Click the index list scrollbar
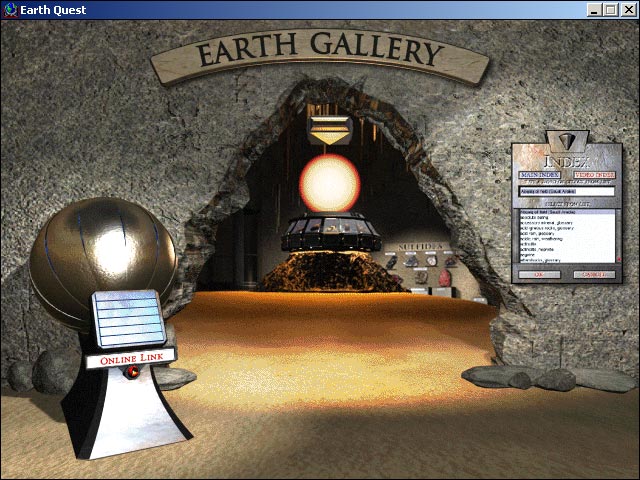Viewport: 640px width, 480px height. click(x=618, y=236)
